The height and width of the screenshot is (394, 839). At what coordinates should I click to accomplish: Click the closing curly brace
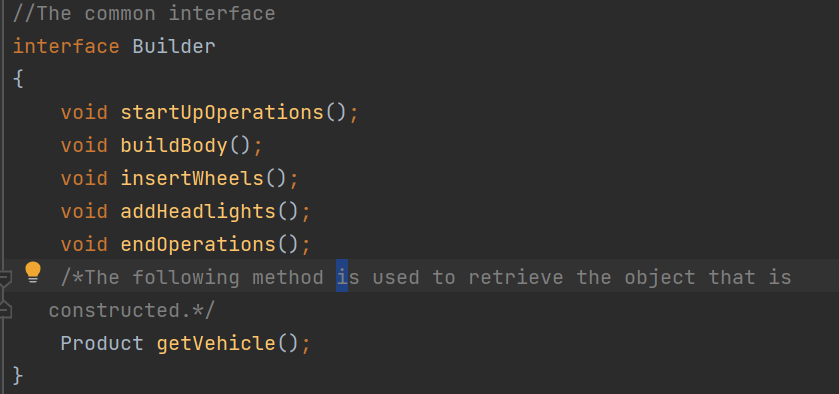[x=18, y=375]
